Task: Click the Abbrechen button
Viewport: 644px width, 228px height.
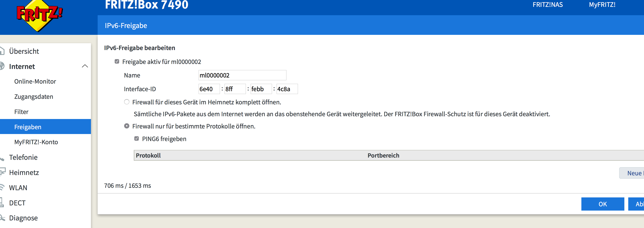Action: [637, 204]
